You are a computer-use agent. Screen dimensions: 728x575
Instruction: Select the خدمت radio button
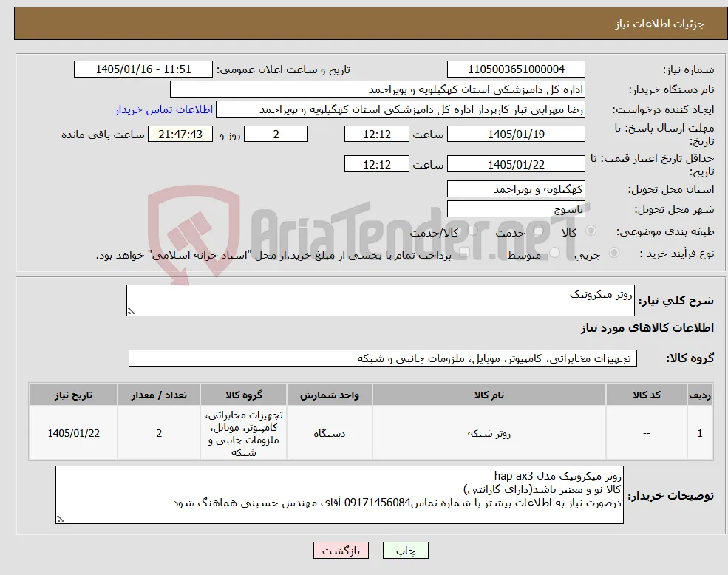coord(538,231)
